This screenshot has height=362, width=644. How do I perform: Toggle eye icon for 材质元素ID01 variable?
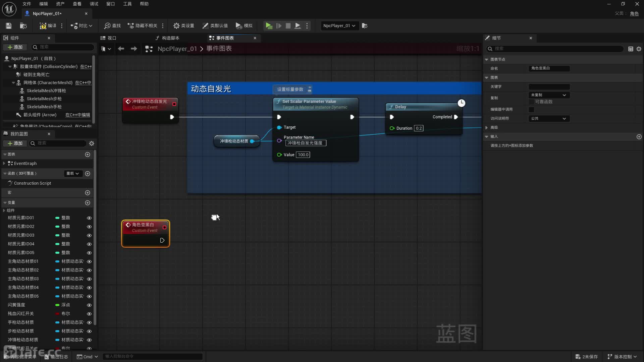click(x=89, y=218)
